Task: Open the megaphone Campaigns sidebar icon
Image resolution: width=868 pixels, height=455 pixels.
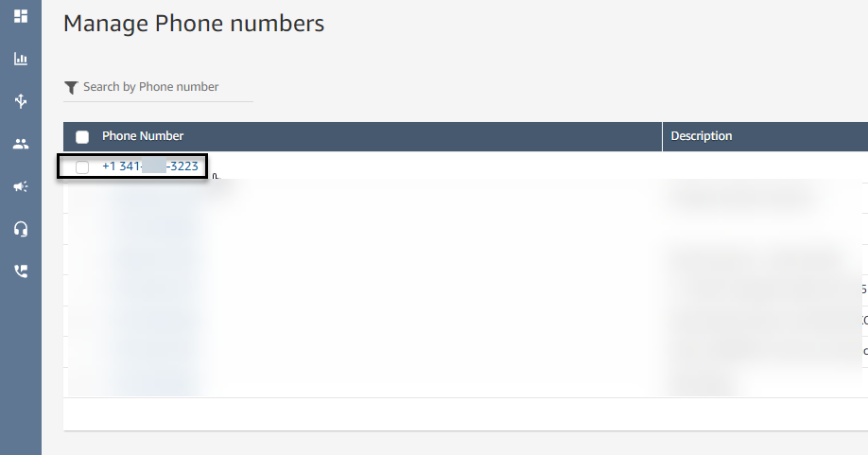Action: pyautogui.click(x=21, y=186)
